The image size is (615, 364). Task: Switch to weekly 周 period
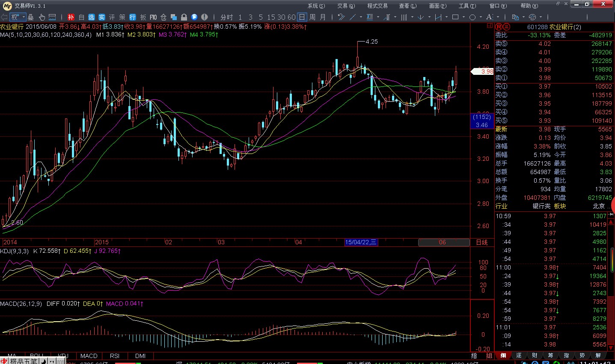pos(312,17)
